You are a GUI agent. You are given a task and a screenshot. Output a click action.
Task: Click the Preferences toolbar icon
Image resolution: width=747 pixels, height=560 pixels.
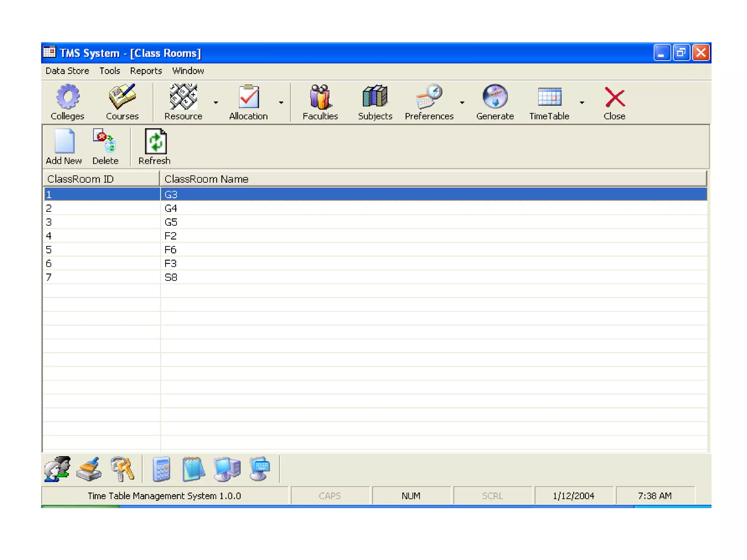pos(429,97)
